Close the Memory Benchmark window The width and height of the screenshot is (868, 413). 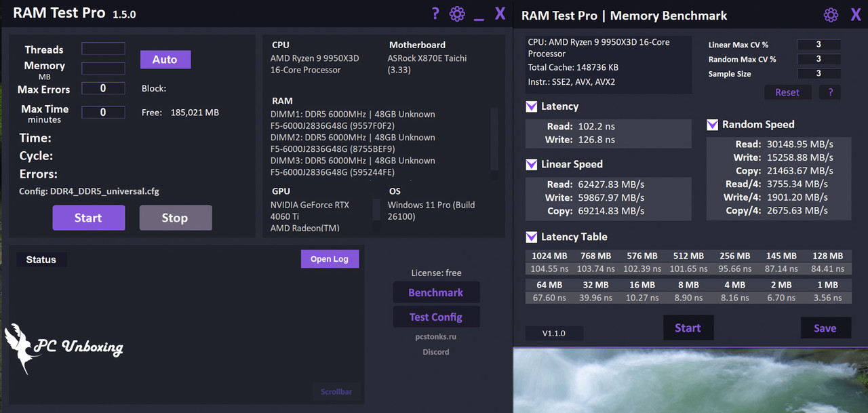pyautogui.click(x=856, y=15)
